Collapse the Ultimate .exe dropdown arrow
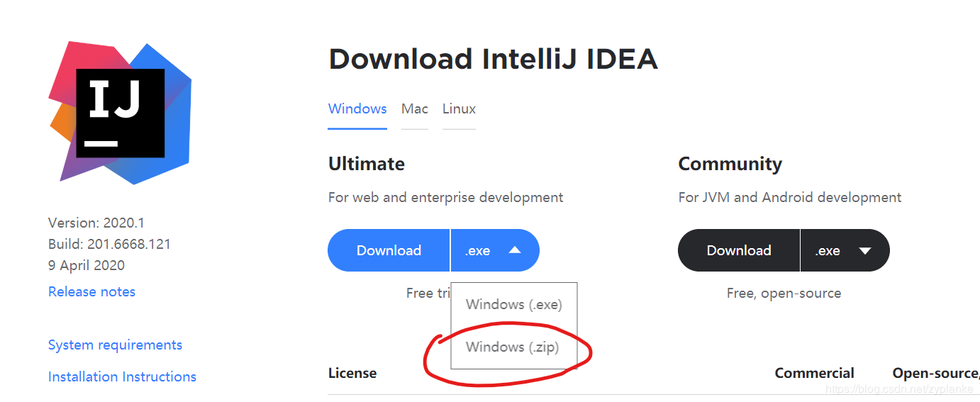Viewport: 980px width, 402px height. 515,250
